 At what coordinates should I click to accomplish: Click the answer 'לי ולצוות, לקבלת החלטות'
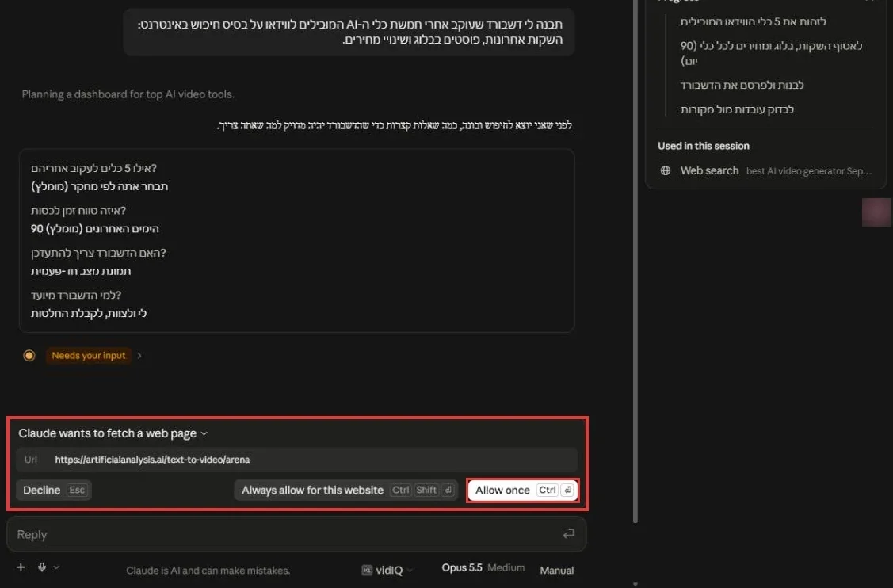[x=89, y=313]
